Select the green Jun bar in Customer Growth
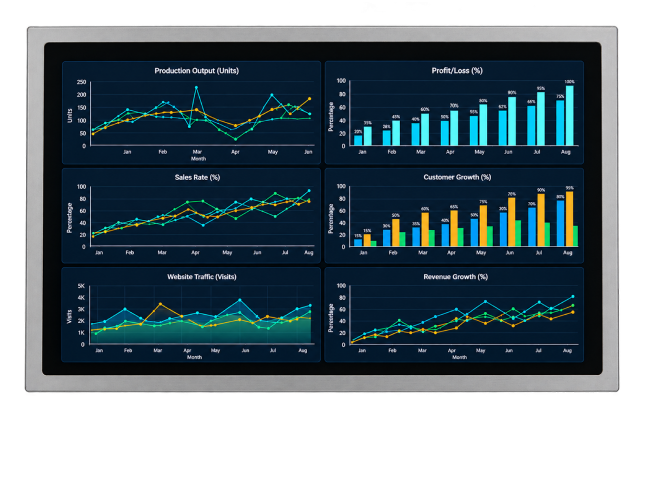This screenshot has height=493, width=649. coord(518,233)
